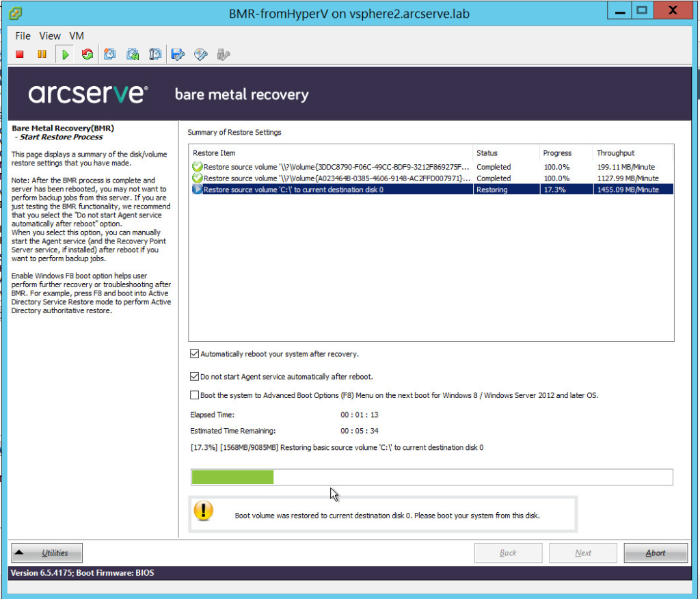Power on the VM with the green play icon
The width and height of the screenshot is (700, 599).
pos(65,55)
